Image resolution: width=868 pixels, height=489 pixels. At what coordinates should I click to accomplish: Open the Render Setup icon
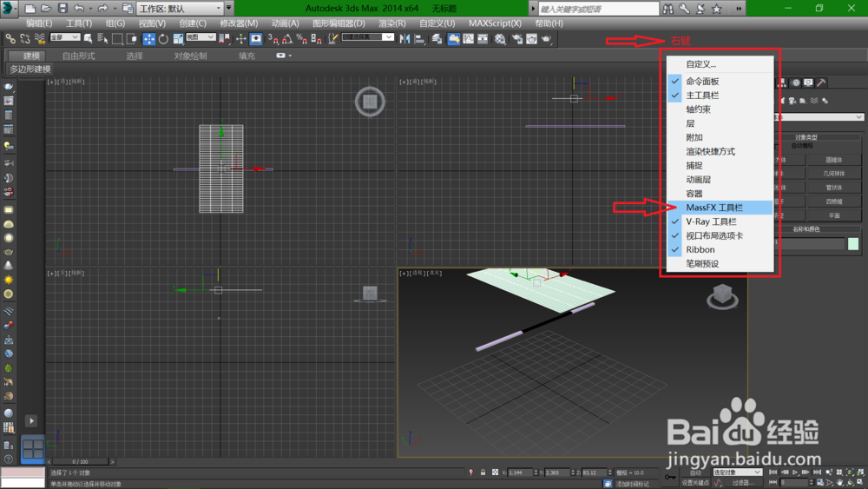pyautogui.click(x=517, y=39)
